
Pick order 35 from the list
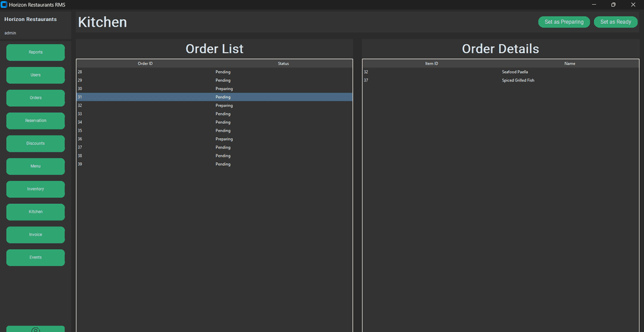pos(215,131)
